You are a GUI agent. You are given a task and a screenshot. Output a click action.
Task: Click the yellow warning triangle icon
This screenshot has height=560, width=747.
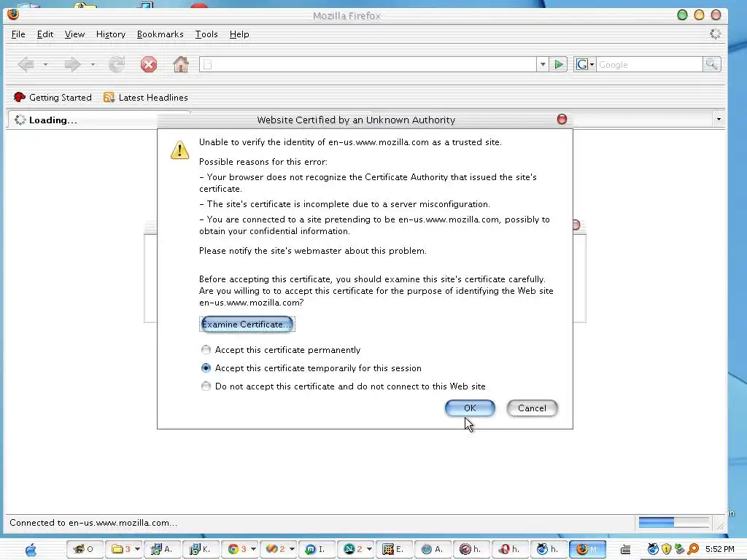[x=179, y=150]
